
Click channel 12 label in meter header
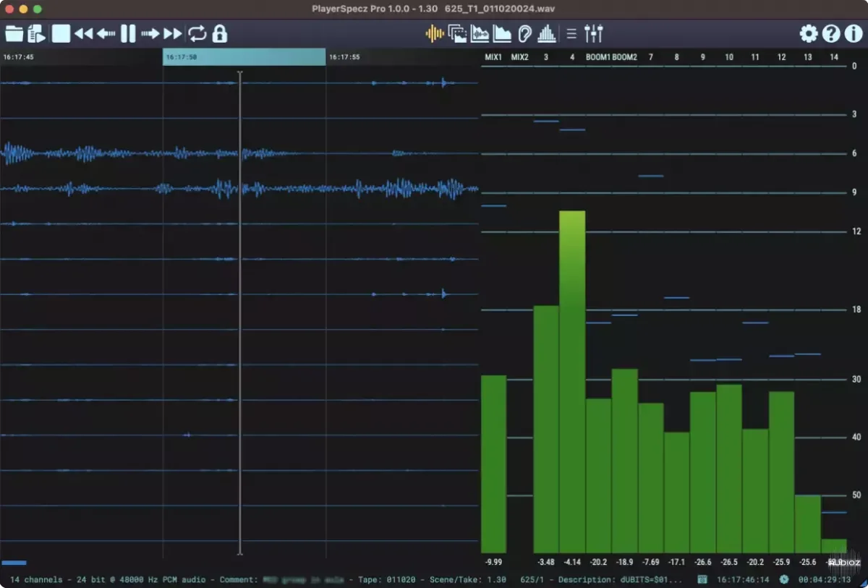tap(782, 56)
